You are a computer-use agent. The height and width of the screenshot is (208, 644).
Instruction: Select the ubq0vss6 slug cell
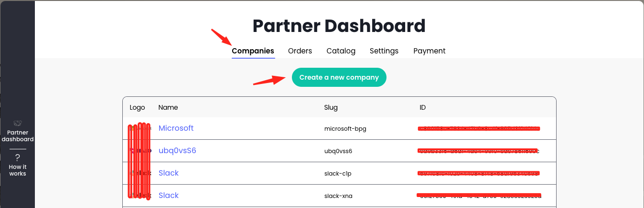[x=338, y=151]
